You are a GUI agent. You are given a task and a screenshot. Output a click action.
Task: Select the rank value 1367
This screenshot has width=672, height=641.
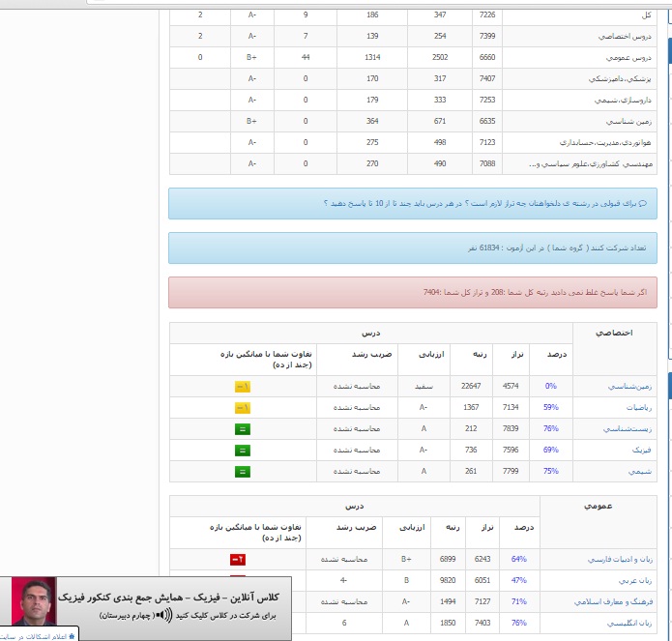[x=471, y=407]
